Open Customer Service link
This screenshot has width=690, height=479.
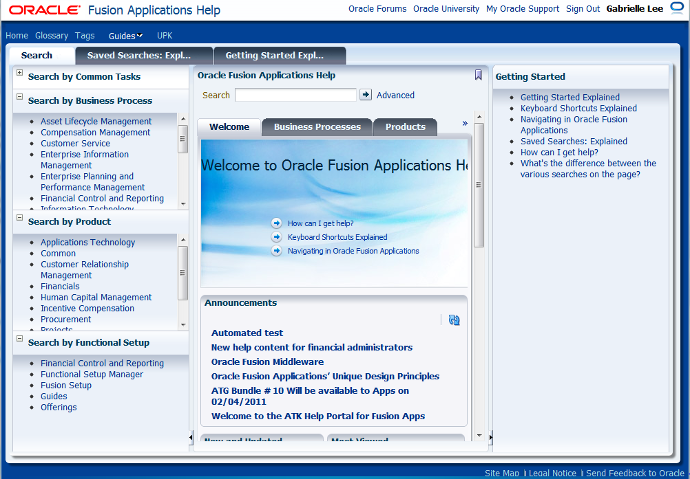click(x=75, y=143)
